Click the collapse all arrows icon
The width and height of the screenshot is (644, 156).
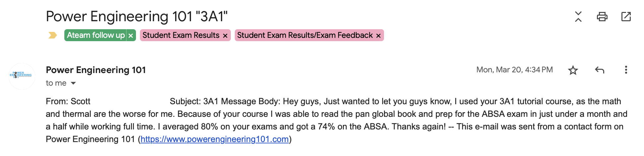[x=578, y=17]
